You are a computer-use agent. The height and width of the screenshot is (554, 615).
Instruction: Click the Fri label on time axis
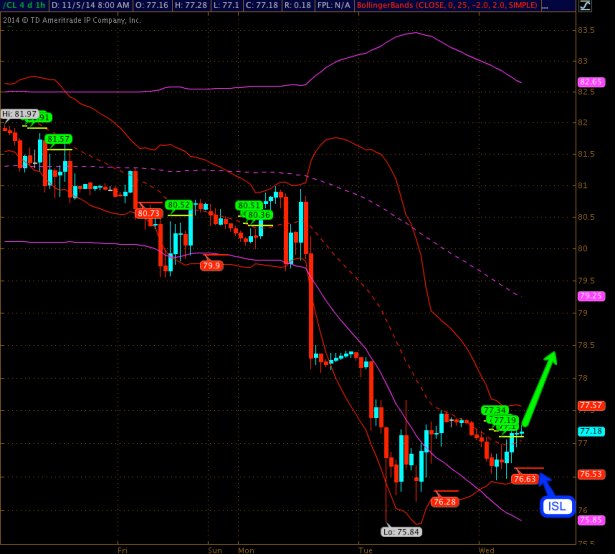tap(122, 550)
